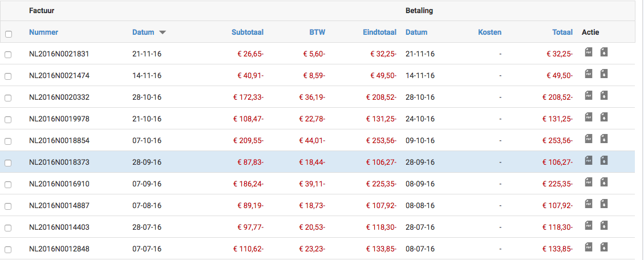Sort by the BTW column header

click(x=318, y=32)
